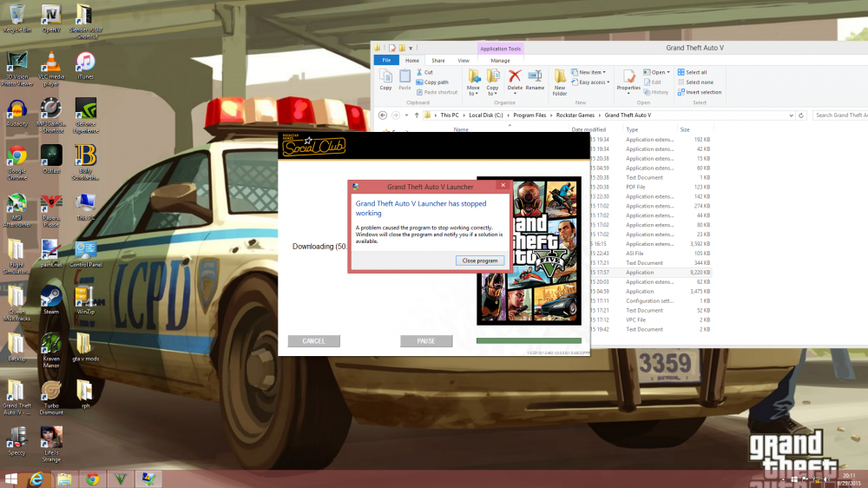Select the GeForce Experience desktop shortcut
Screen dimensions: 868x488
85,116
